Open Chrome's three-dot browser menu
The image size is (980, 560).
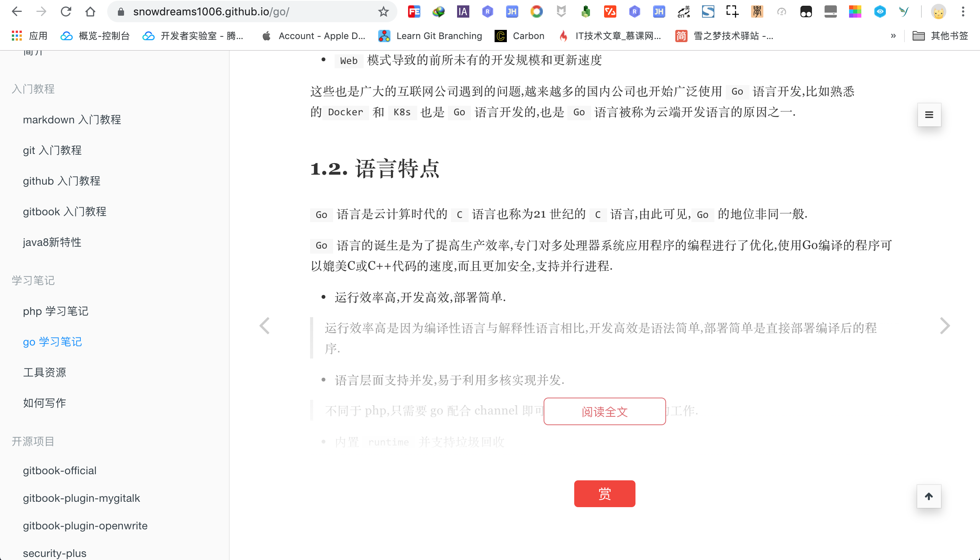coord(963,11)
